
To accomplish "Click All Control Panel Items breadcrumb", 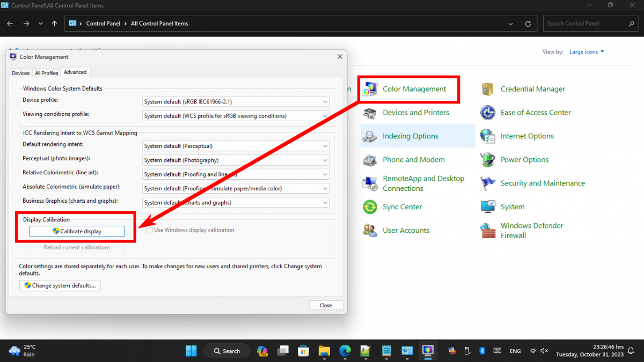I will pos(159,24).
